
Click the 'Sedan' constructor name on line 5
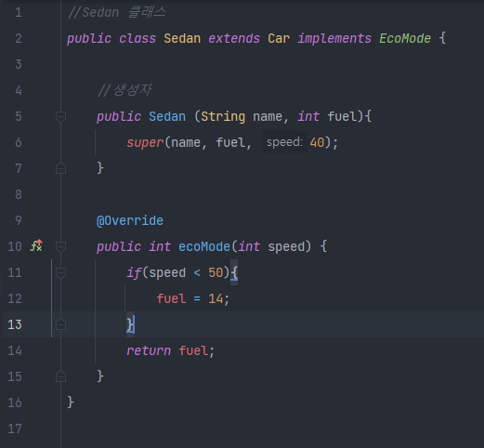click(167, 117)
